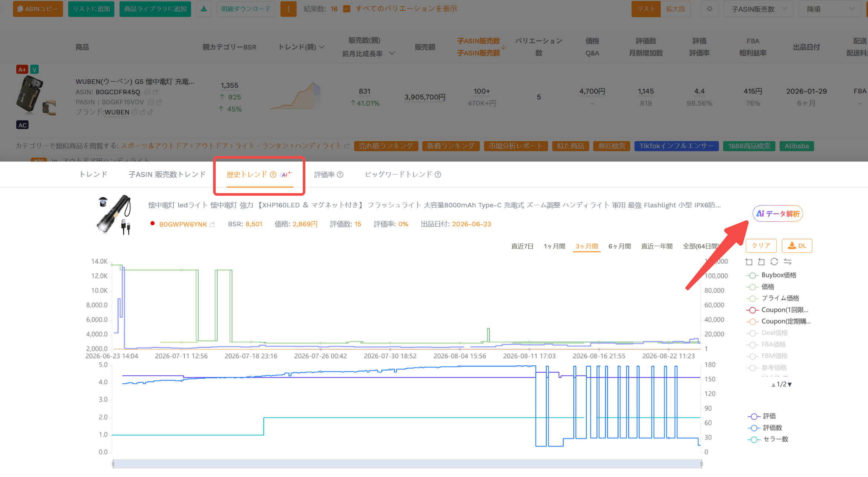Click the AI sparkle icon on 歴史トレンド tab
The height and width of the screenshot is (477, 868).
(286, 174)
